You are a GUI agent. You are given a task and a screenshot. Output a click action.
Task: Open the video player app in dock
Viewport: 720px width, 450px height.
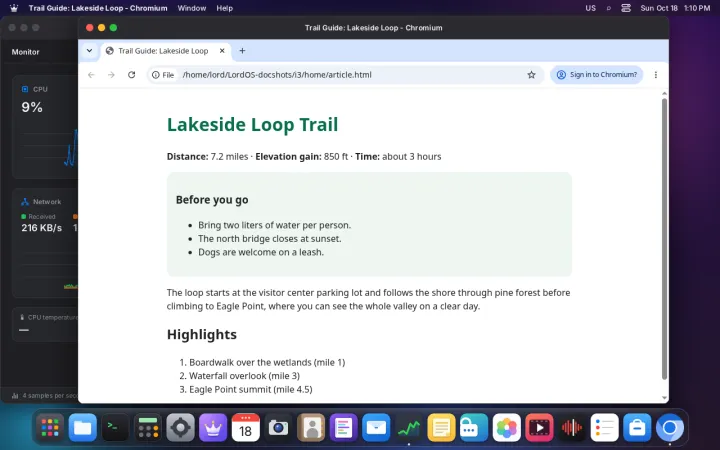(x=539, y=428)
